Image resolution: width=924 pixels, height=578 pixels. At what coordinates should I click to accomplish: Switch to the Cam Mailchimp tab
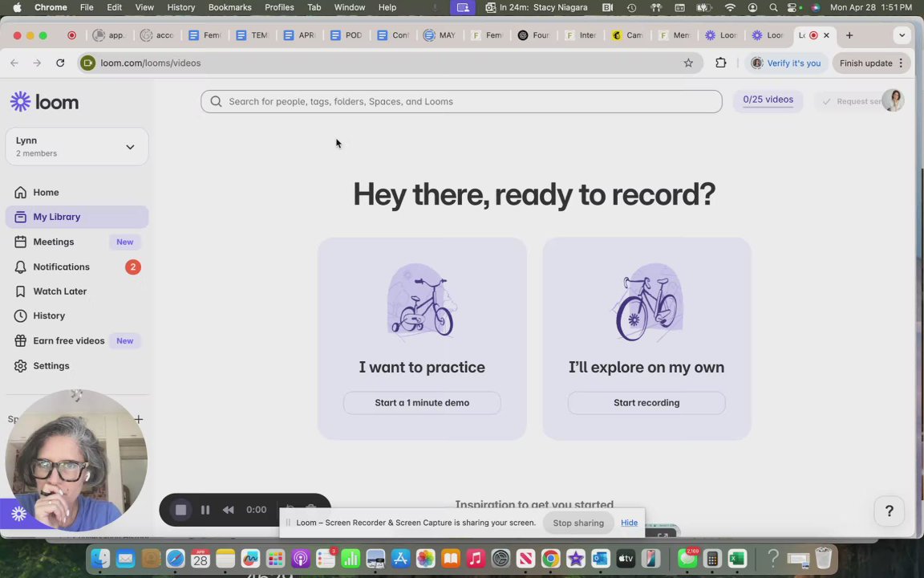627,35
